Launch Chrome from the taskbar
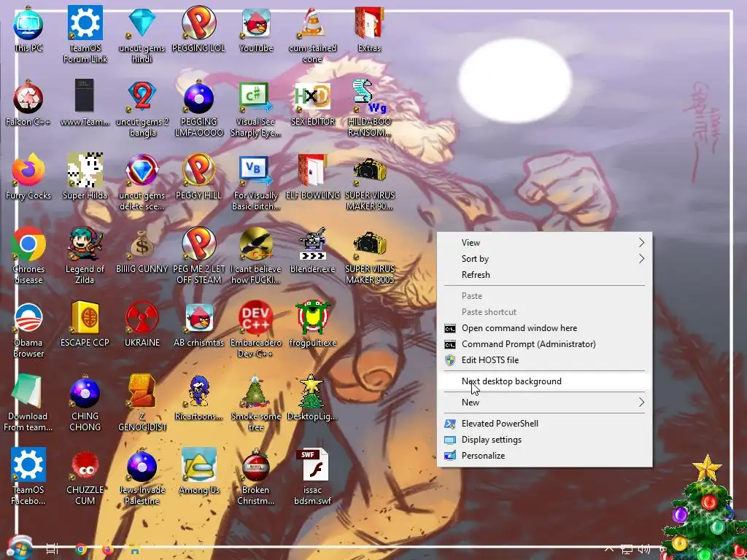Viewport: 747px width, 560px height. pyautogui.click(x=81, y=549)
